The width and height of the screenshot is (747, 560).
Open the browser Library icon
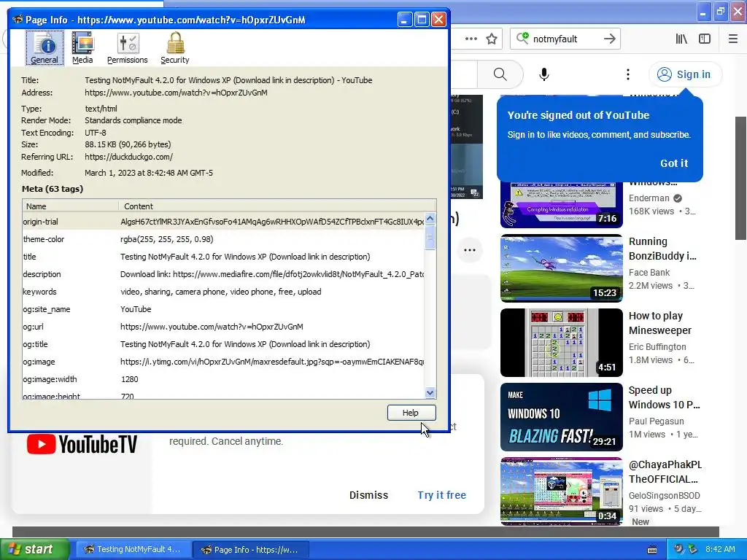(x=681, y=39)
